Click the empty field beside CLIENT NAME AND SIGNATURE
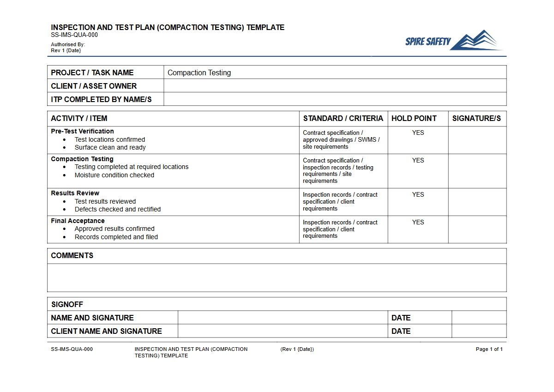 283,331
